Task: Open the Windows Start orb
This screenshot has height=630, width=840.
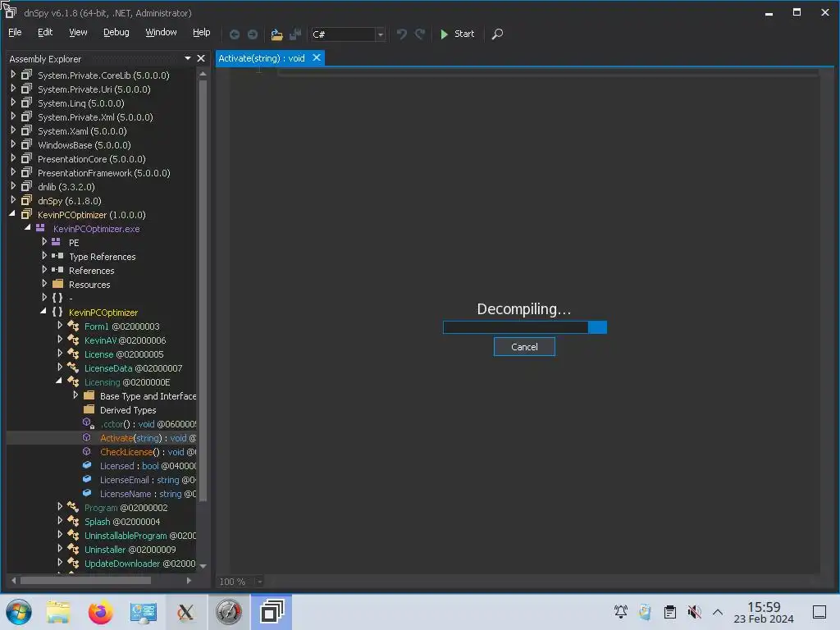Action: (19, 612)
